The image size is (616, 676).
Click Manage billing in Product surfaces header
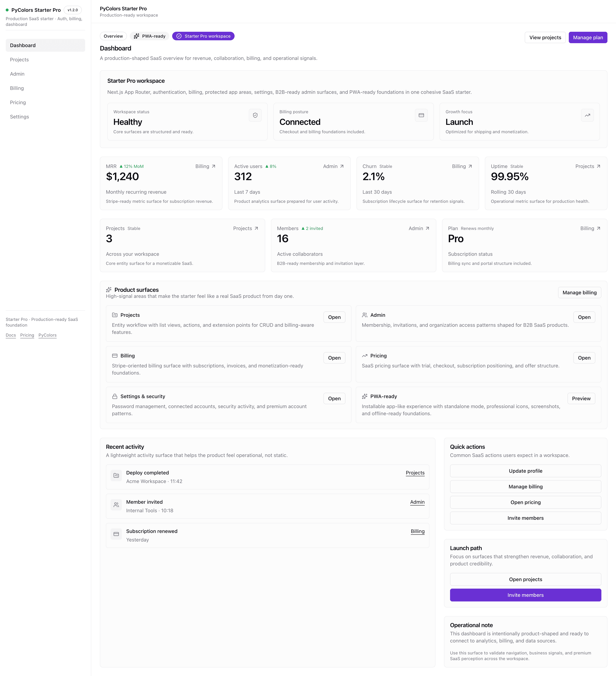(x=579, y=292)
